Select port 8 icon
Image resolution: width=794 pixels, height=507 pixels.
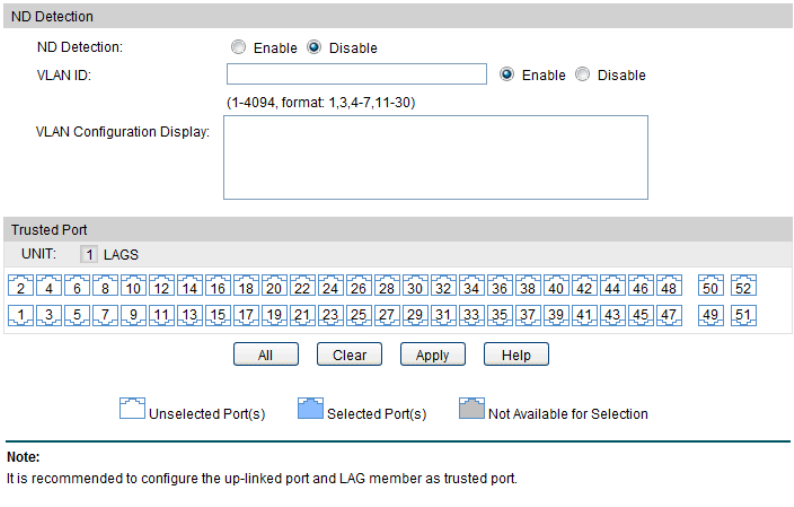105,286
